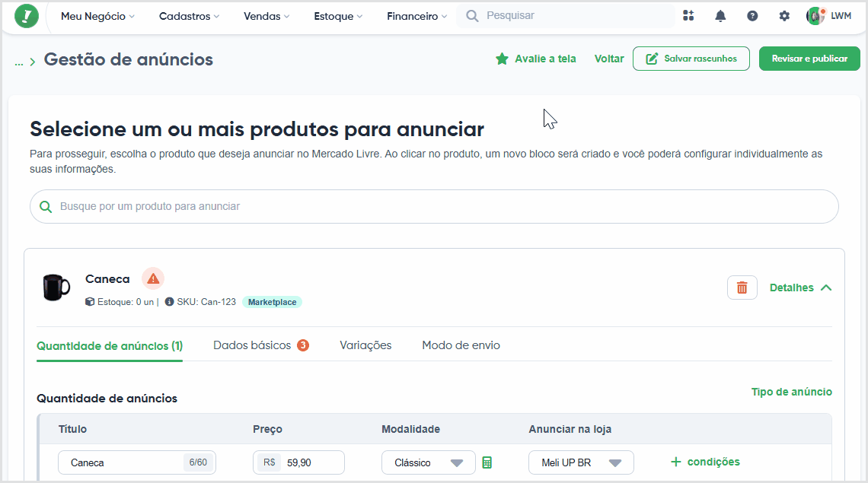Click the Marketplace tag
Viewport: 868px width, 483px height.
pos(272,302)
